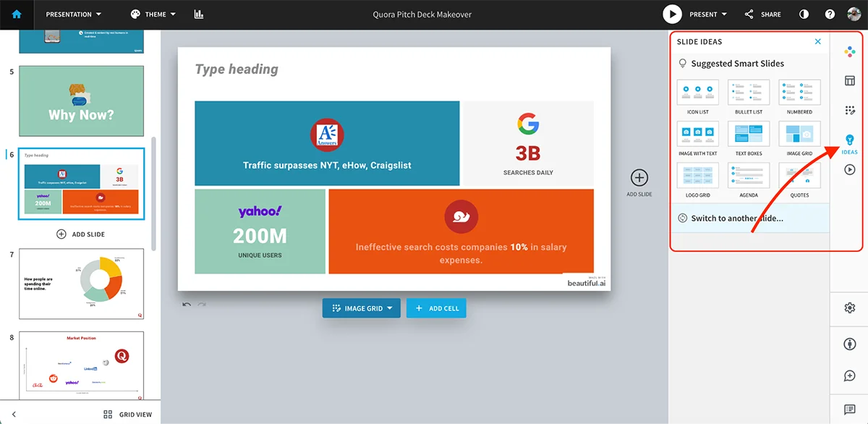868x424 pixels.
Task: Choose the Logo Grid smart slide
Action: click(698, 180)
